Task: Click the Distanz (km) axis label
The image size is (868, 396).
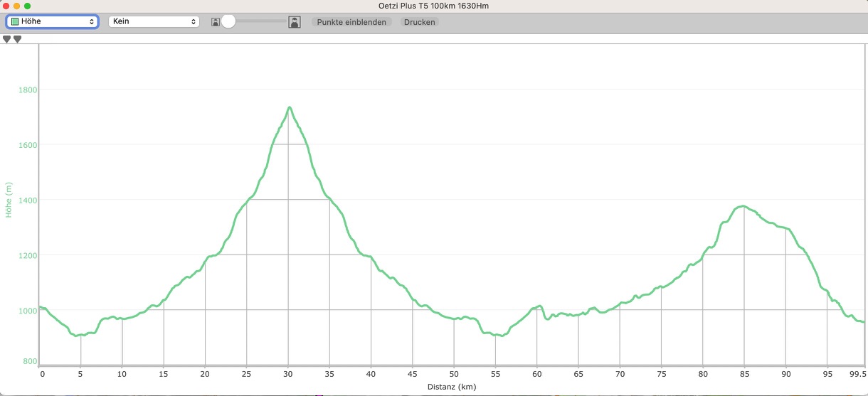Action: tap(452, 387)
